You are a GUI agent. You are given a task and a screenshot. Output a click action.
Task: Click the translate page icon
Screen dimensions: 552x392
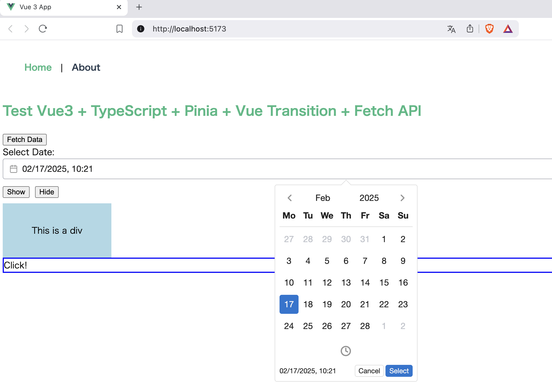coord(451,29)
